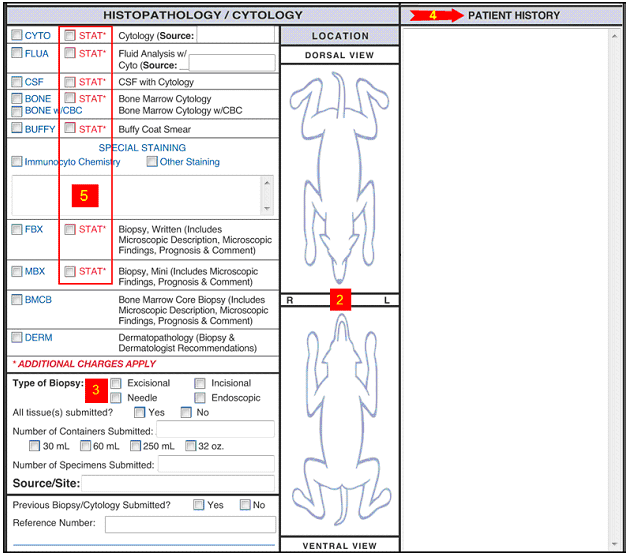Click inside the Patient History text area

[505, 290]
